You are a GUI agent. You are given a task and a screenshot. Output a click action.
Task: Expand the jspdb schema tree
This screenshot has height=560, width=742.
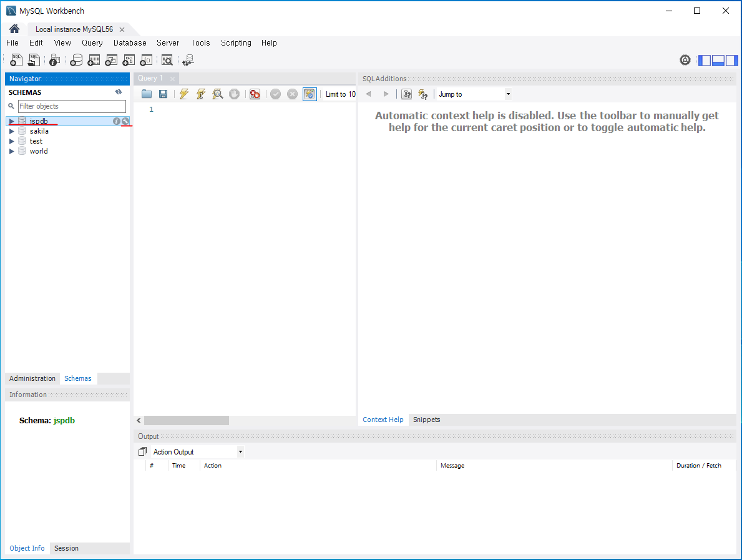12,121
